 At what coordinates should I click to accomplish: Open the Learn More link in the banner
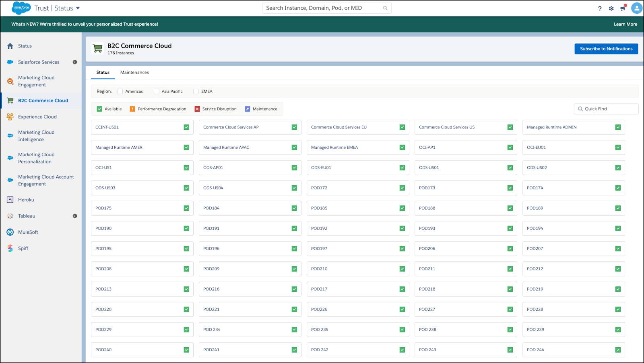[x=625, y=24]
